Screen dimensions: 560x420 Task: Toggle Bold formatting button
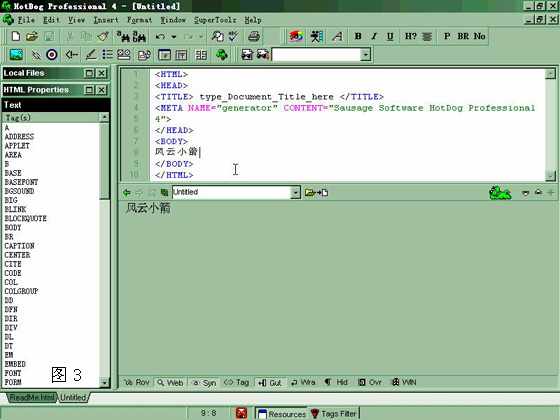[x=358, y=36]
